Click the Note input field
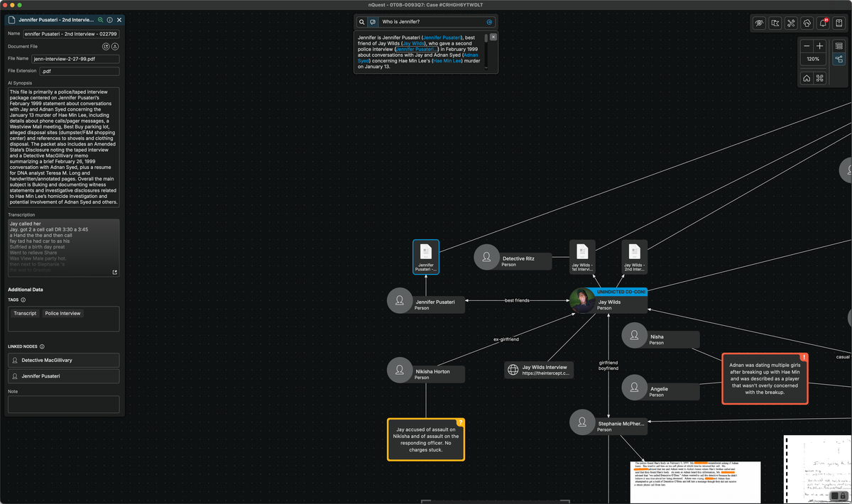Screen dimensions: 852x504 [x=64, y=405]
